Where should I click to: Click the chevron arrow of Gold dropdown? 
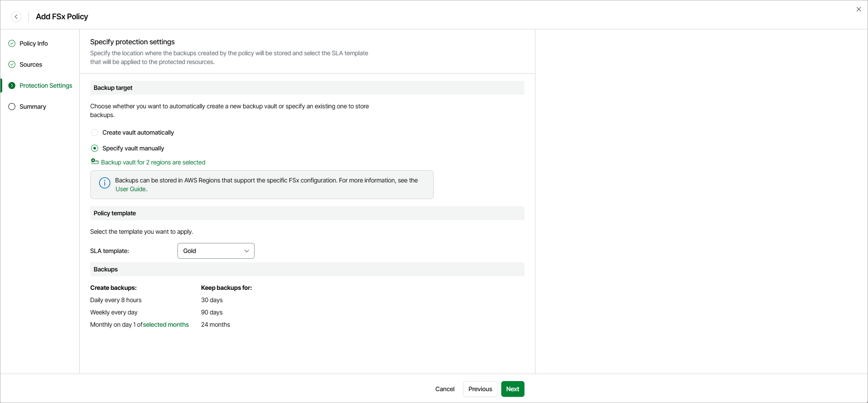pyautogui.click(x=247, y=251)
